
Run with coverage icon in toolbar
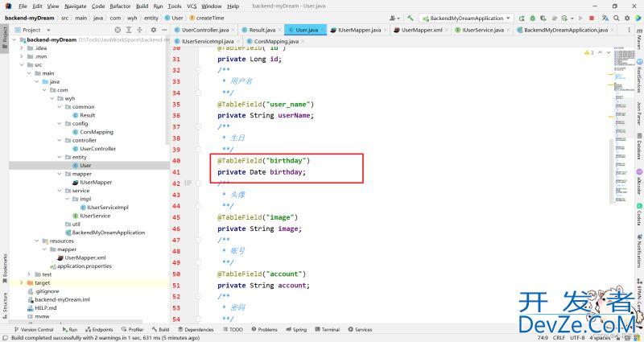pyautogui.click(x=543, y=18)
